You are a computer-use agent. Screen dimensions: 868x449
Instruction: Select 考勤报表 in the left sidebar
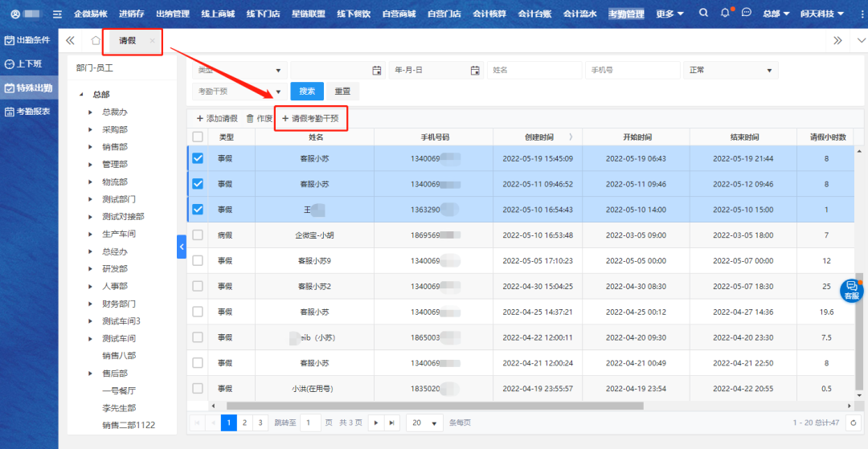(29, 112)
